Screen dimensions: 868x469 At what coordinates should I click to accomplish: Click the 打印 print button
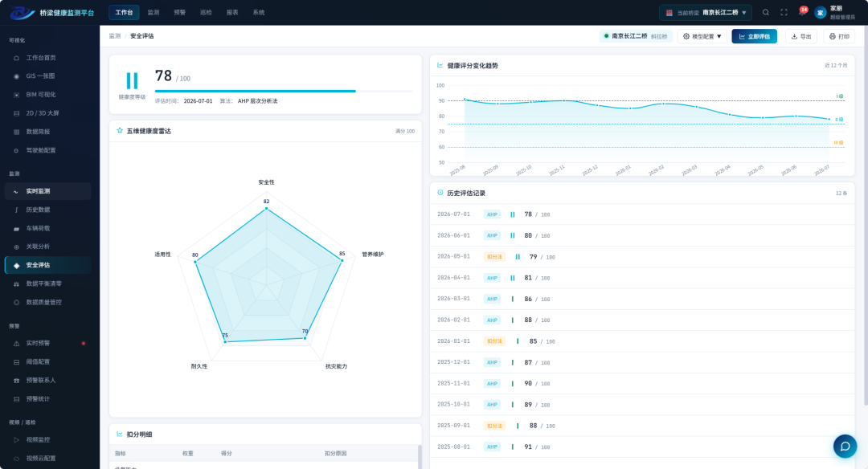[839, 36]
